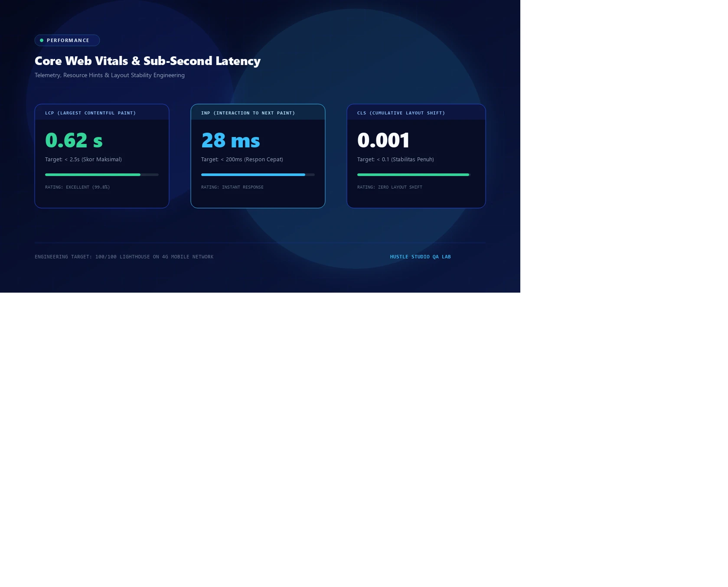This screenshot has width=728, height=587.
Task: Click 'Target: < 200ms (Respon Cepat)' text
Action: [242, 160]
